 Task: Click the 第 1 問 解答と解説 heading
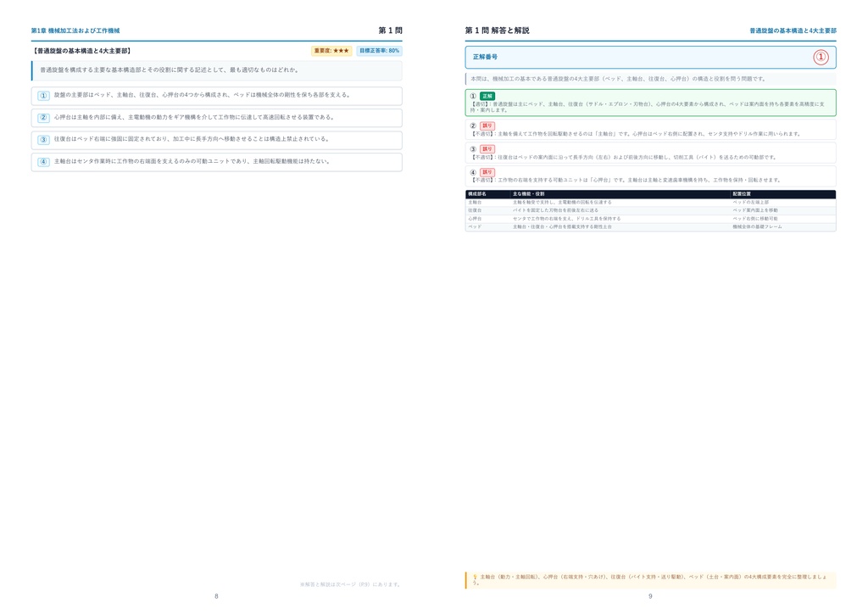497,31
